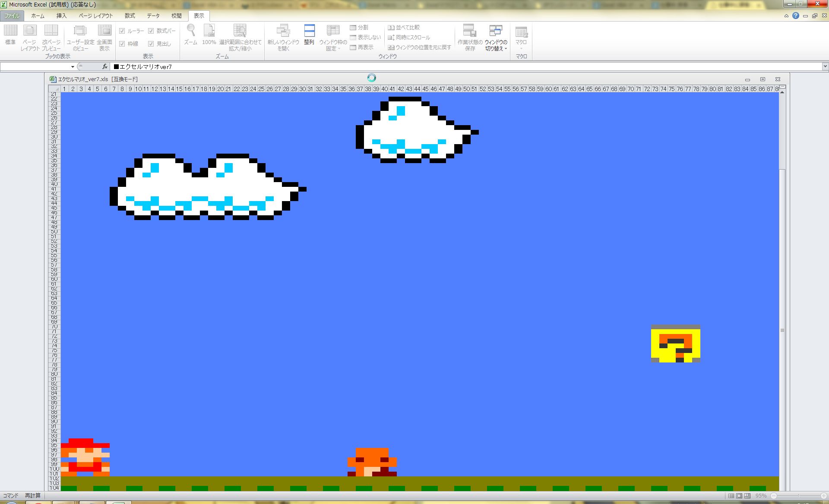Image resolution: width=829 pixels, height=504 pixels.
Task: Select the 表示 view tab
Action: click(x=199, y=16)
